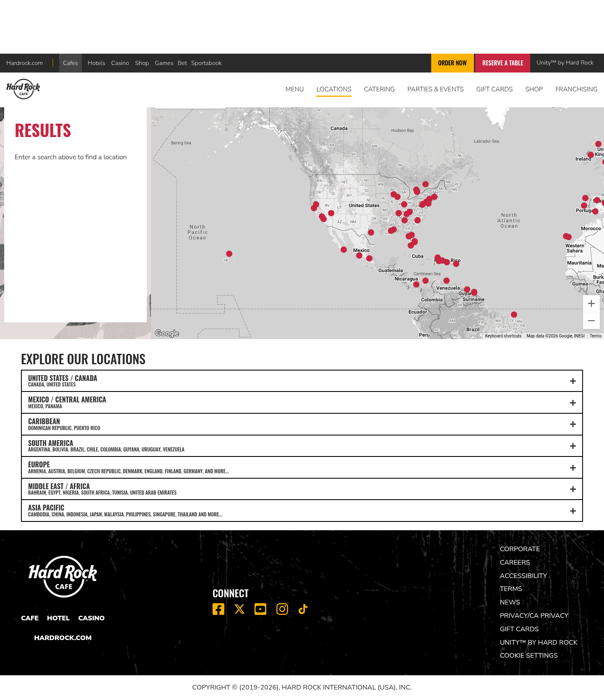Open the Gift Cards nav item

point(495,89)
